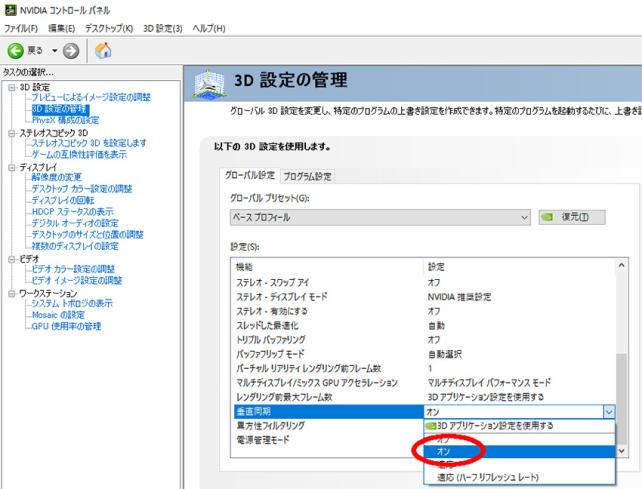
Task: Select the バッファフリップ モード row
Action: pyautogui.click(x=425, y=354)
